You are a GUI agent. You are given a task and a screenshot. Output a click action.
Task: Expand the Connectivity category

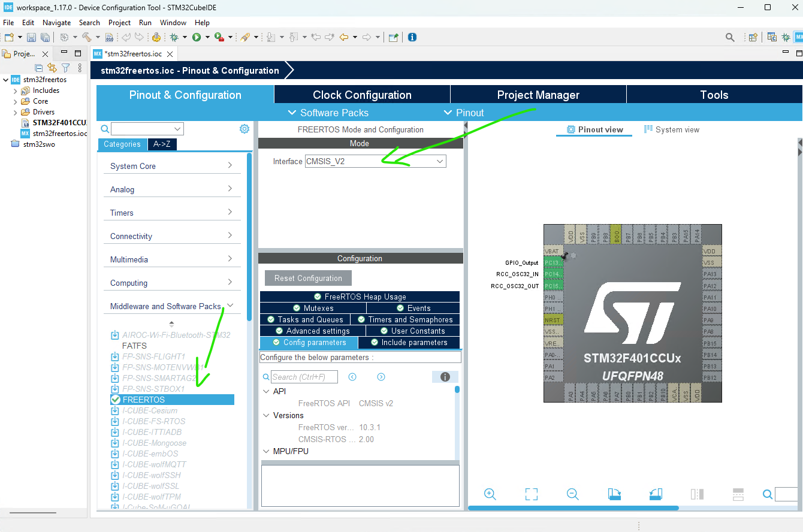[171, 236]
